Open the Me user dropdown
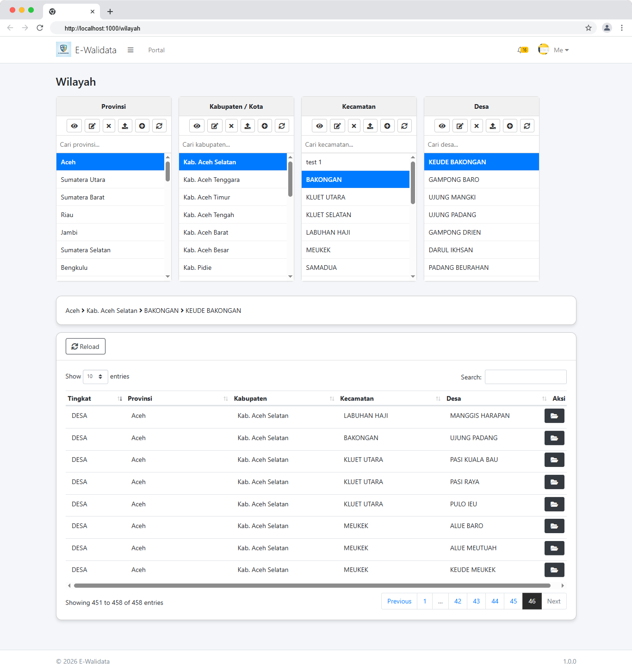This screenshot has width=632, height=672. pyautogui.click(x=560, y=50)
